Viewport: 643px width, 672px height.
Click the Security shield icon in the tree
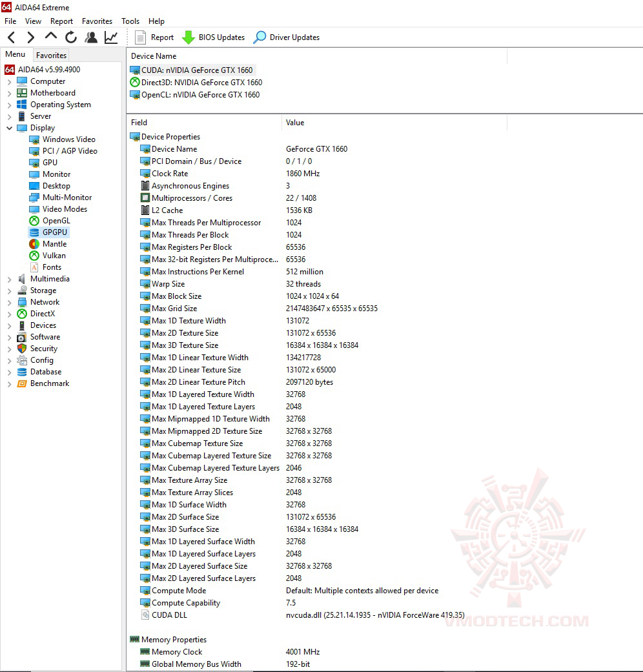pos(22,349)
